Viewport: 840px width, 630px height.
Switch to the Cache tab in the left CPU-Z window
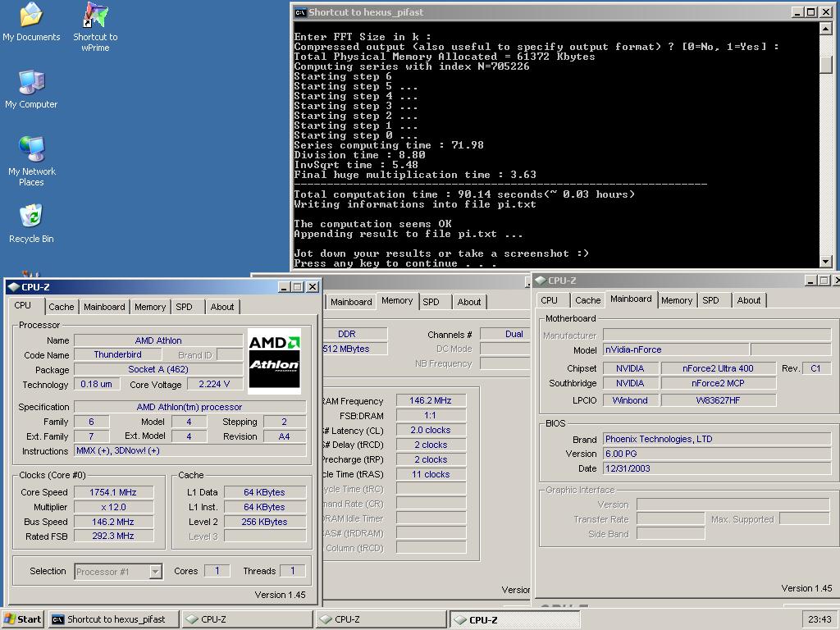[x=61, y=307]
